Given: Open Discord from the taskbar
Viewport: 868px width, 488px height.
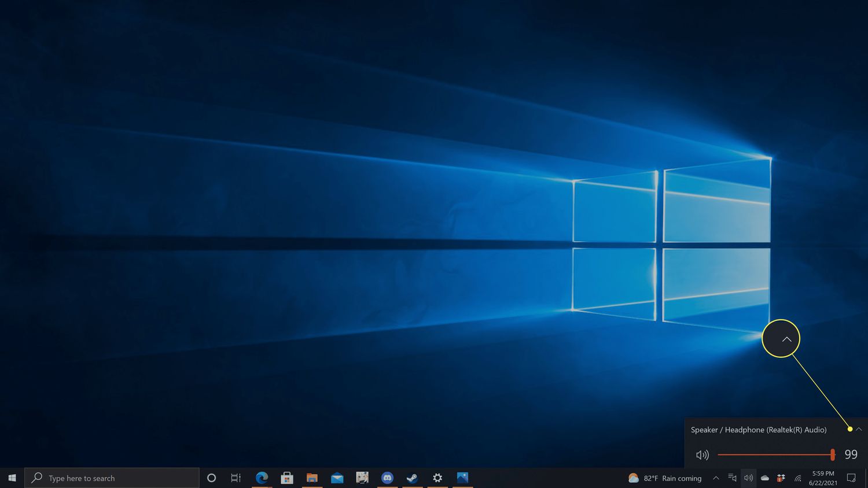Looking at the screenshot, I should pos(387,478).
